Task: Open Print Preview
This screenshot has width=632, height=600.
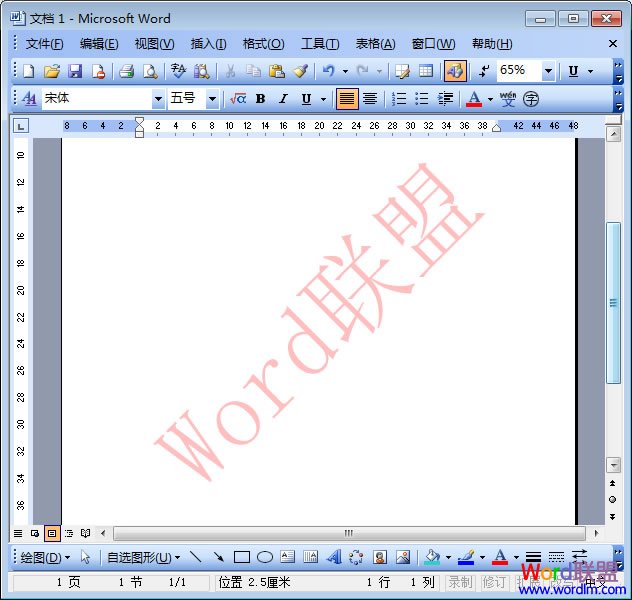Action: [150, 71]
